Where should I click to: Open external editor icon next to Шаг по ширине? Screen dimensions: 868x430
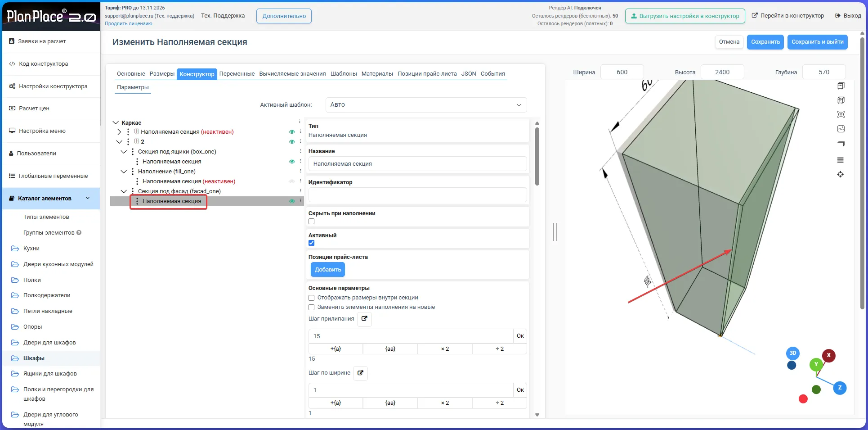pos(360,373)
